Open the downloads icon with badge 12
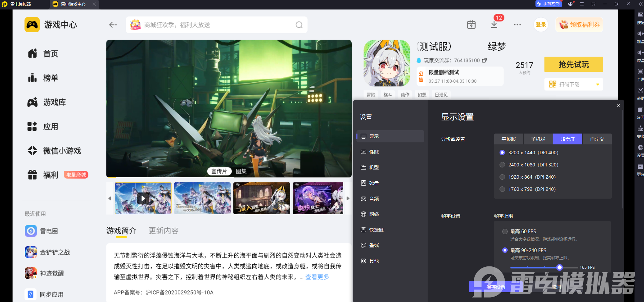 pos(494,24)
